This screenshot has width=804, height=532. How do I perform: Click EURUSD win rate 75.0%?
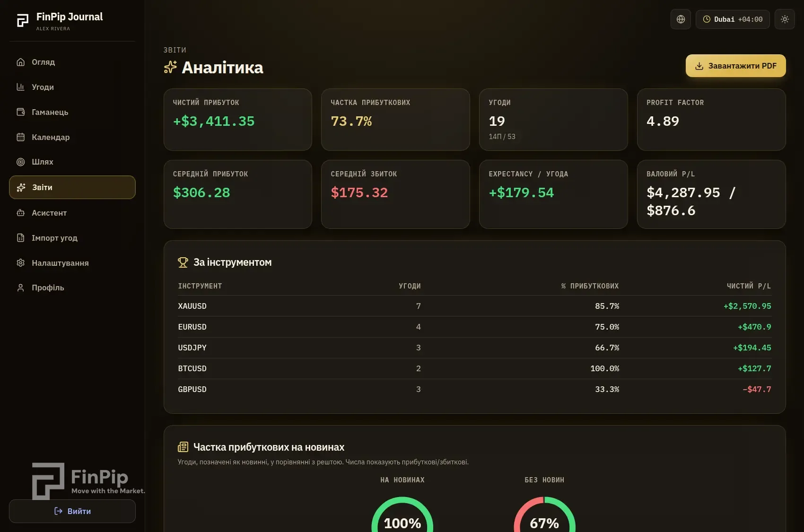607,327
